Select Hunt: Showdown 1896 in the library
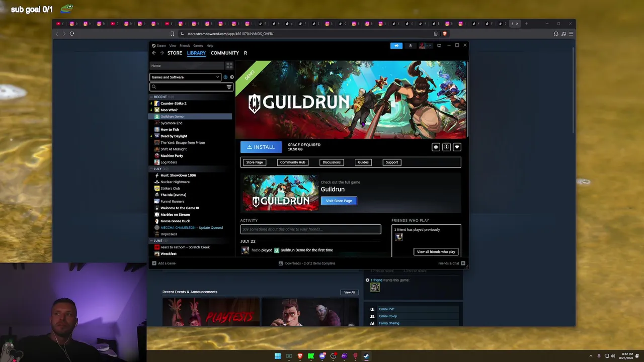 coord(178,175)
